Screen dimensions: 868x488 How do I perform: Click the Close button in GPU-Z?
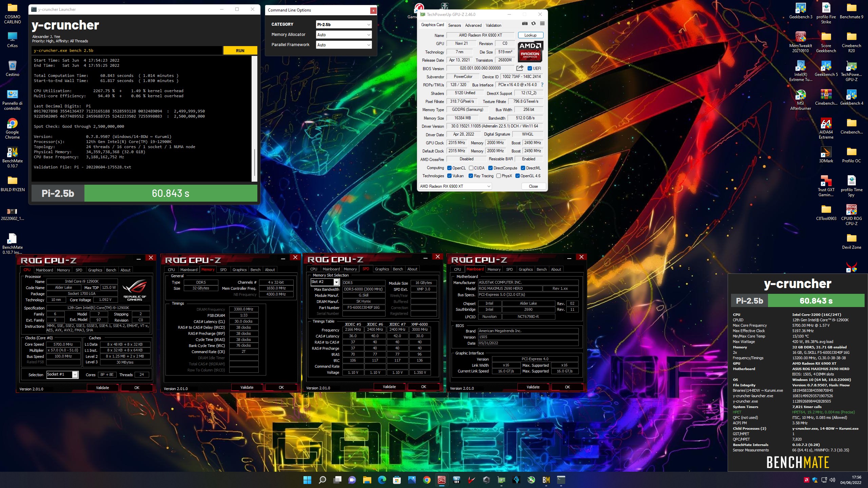pyautogui.click(x=533, y=186)
